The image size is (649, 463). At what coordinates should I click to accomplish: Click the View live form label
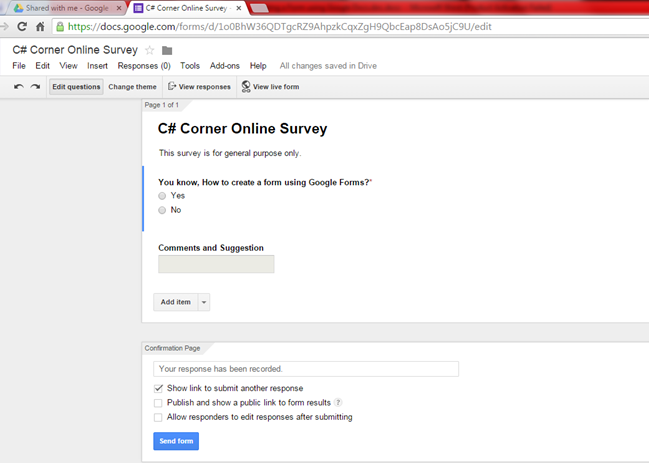point(276,87)
